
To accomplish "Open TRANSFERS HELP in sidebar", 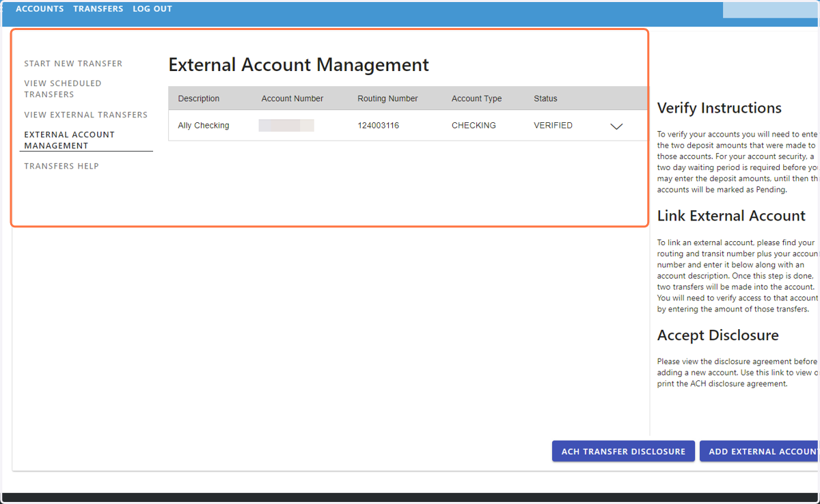I will 61,166.
